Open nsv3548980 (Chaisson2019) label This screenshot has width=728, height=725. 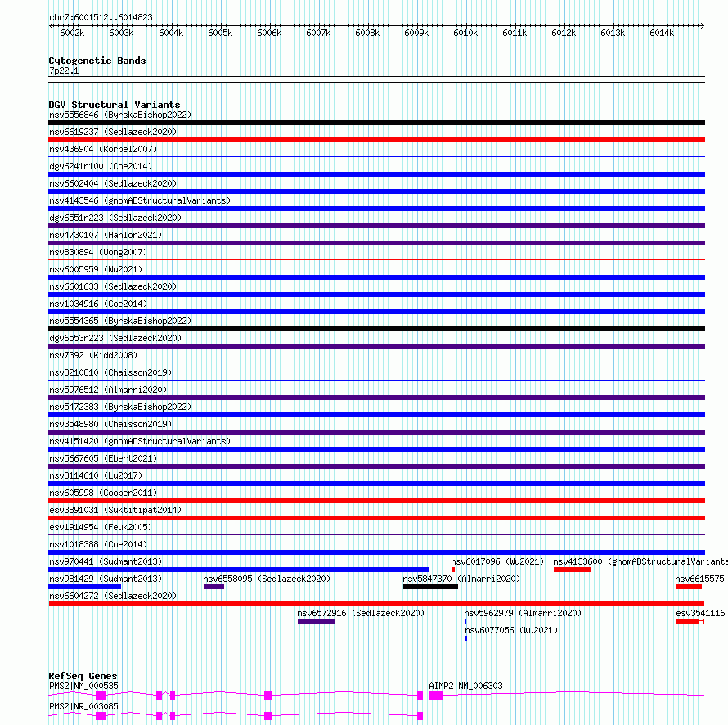pyautogui.click(x=110, y=424)
